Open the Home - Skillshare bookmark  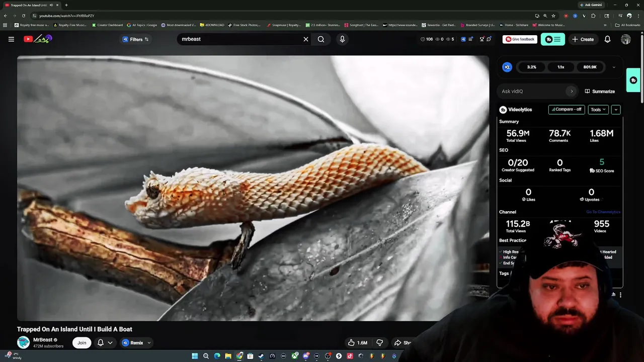point(514,25)
